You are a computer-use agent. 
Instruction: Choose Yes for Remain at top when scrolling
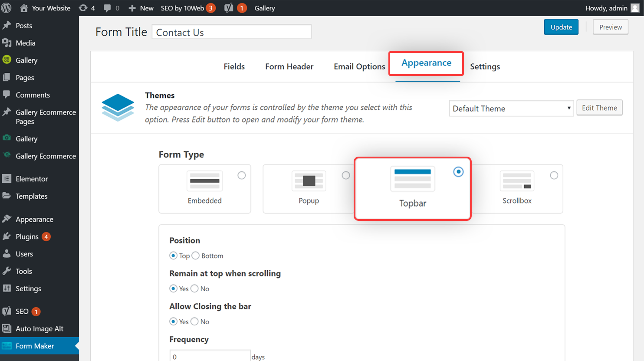coord(173,289)
